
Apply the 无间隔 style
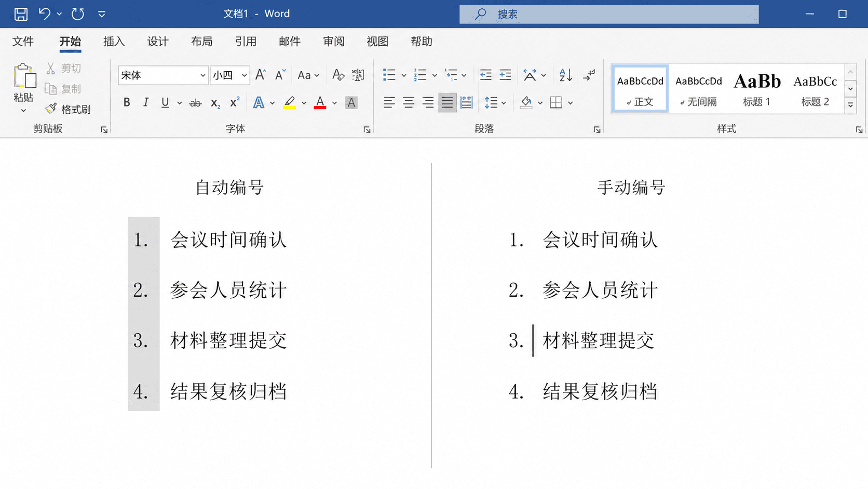699,88
